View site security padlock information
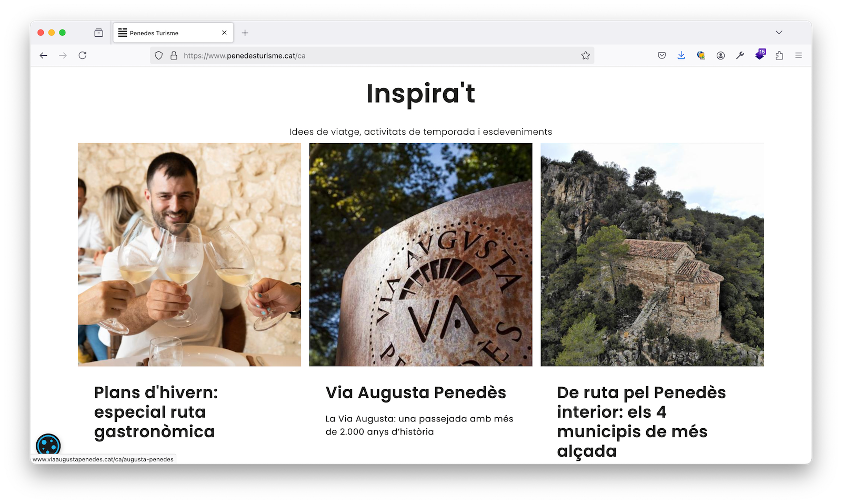This screenshot has height=504, width=842. click(174, 55)
